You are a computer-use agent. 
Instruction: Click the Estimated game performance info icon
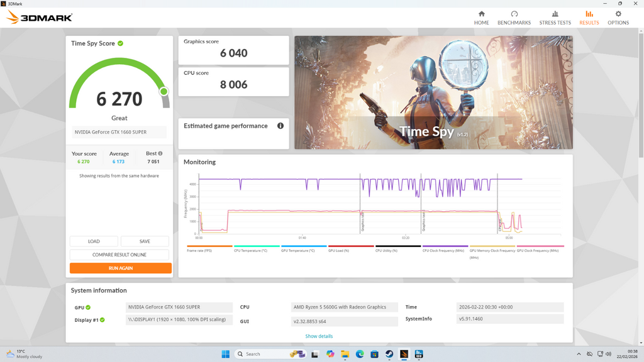pos(280,125)
